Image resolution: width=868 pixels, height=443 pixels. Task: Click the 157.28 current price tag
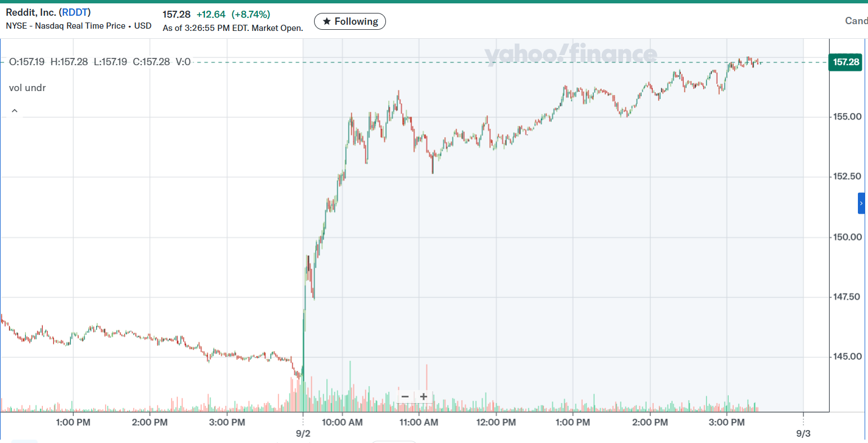pyautogui.click(x=846, y=62)
